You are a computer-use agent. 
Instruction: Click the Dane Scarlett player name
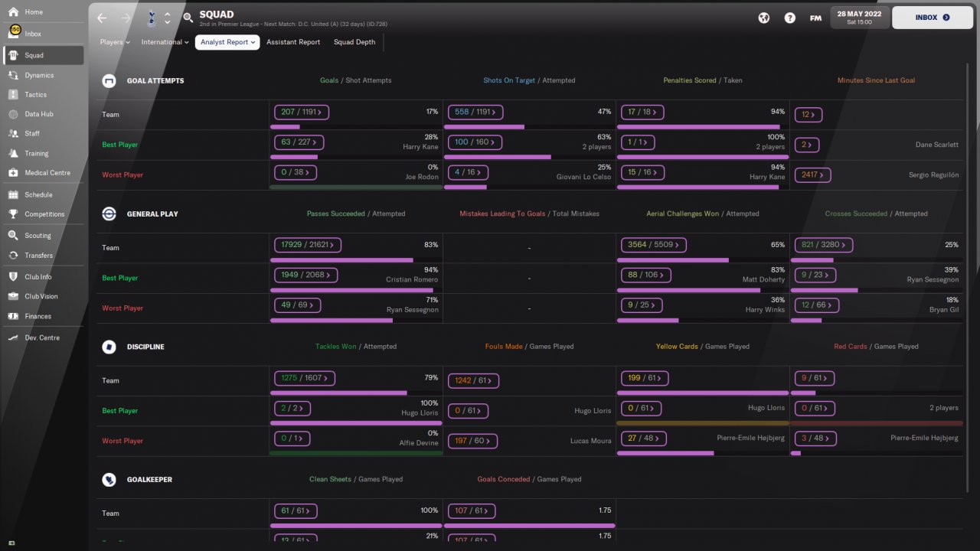937,145
